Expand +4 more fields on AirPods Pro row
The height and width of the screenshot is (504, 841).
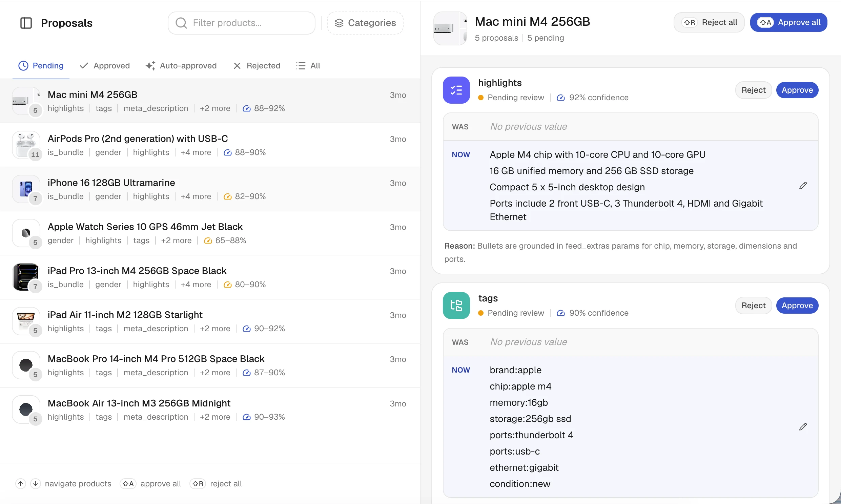(196, 153)
